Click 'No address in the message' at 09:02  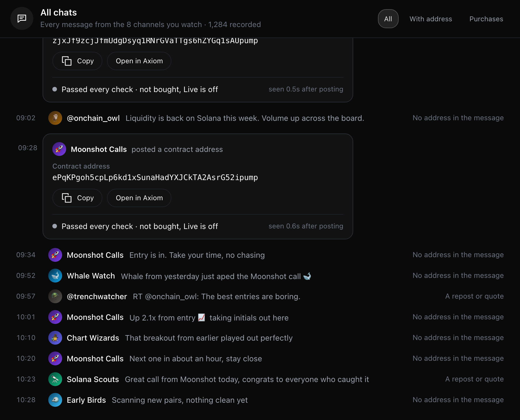point(458,118)
